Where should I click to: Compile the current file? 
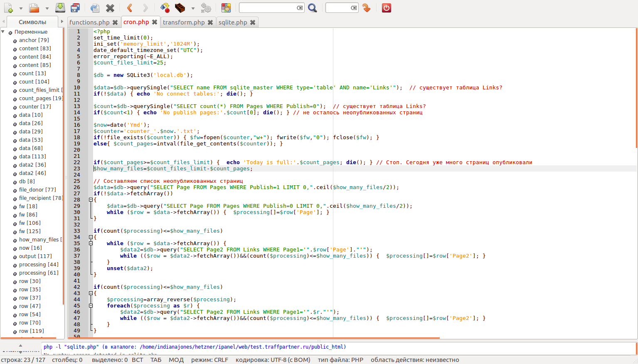165,8
